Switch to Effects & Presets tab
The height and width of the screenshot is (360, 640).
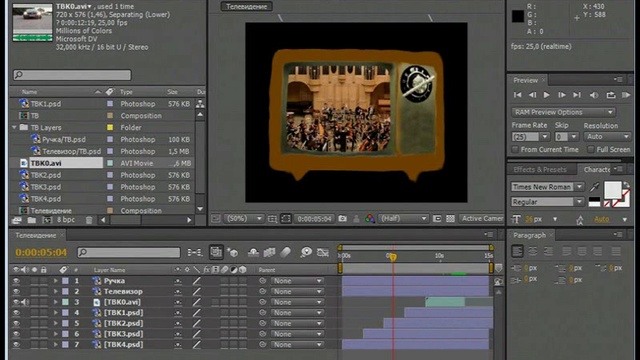[540, 170]
